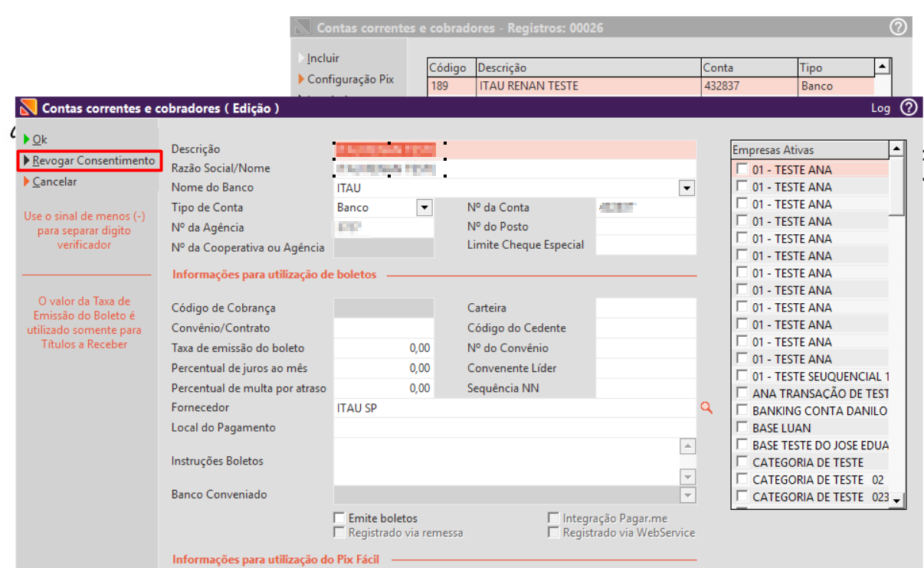
Task: Click the Instruções Boletos text area
Action: click(506, 462)
